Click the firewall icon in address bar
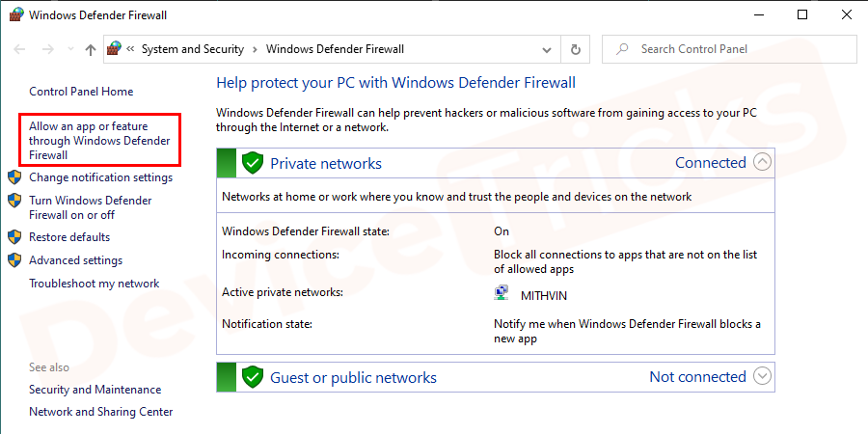The width and height of the screenshot is (868, 434). [114, 49]
